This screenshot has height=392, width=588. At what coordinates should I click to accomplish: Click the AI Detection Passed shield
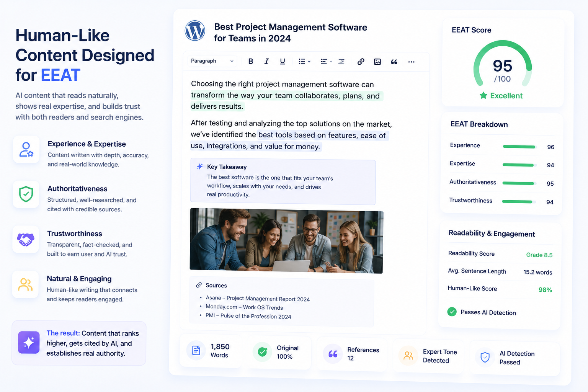(485, 357)
